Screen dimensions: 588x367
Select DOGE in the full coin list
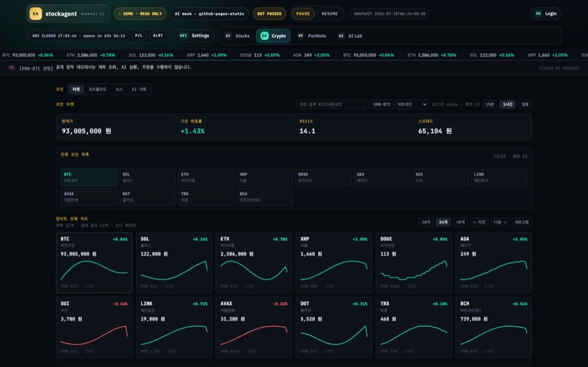point(323,178)
